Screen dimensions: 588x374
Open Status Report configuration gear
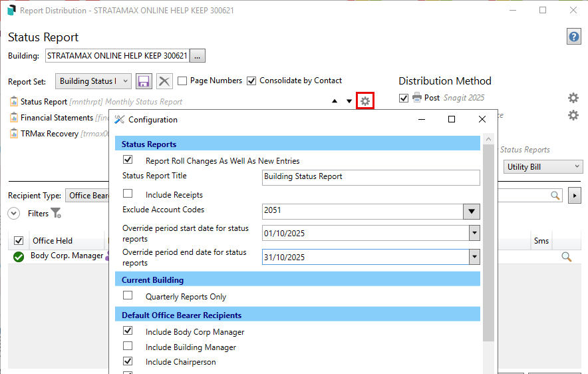[365, 101]
